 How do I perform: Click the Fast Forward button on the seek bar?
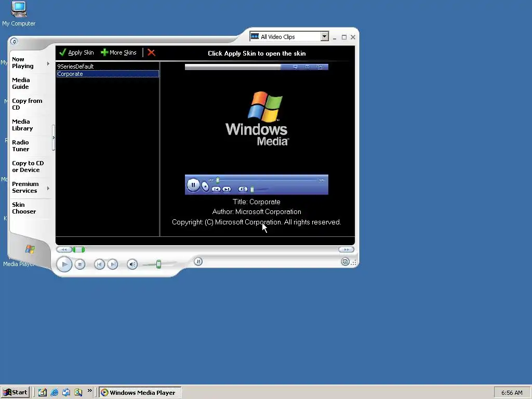pyautogui.click(x=346, y=250)
